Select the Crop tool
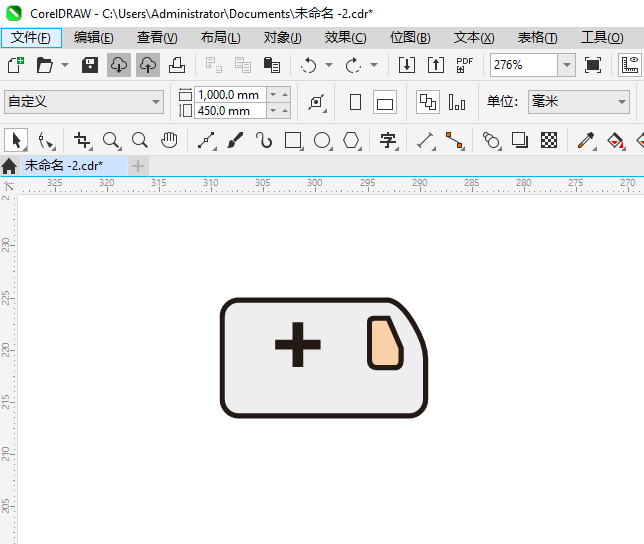644x544 pixels. point(82,140)
